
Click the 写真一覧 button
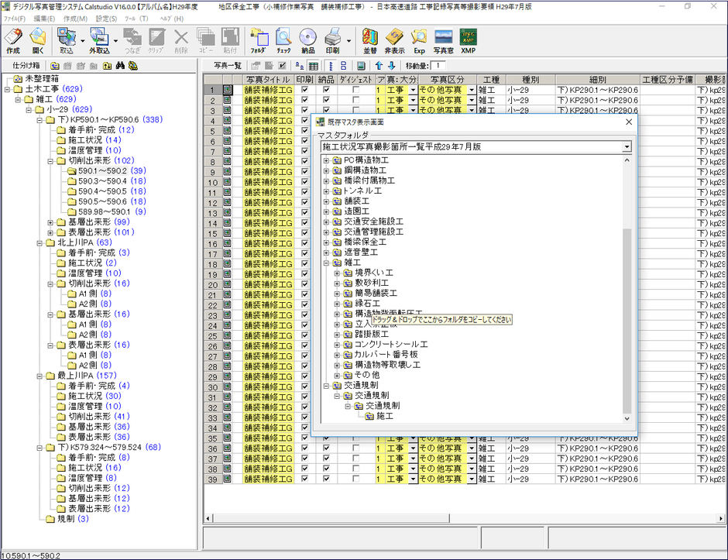click(x=228, y=66)
